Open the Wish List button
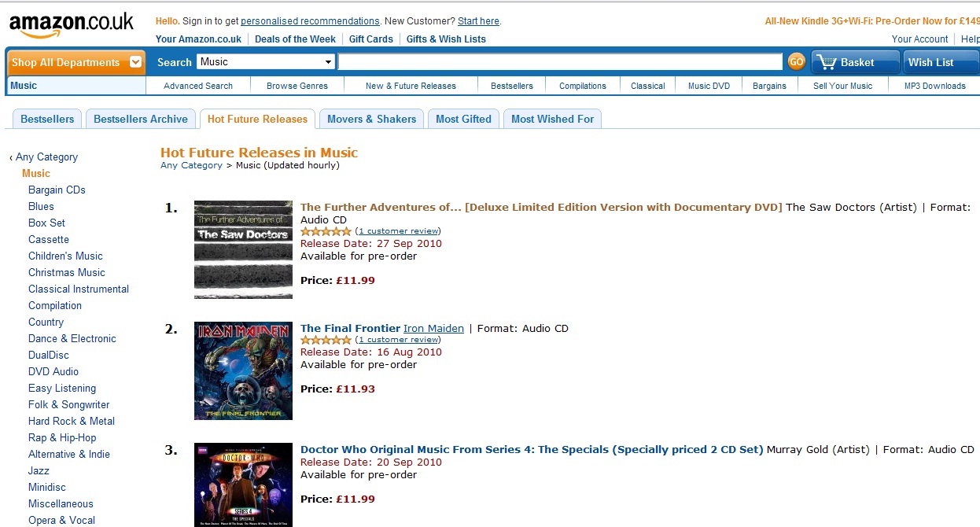This screenshot has width=980, height=527. pyautogui.click(x=940, y=62)
